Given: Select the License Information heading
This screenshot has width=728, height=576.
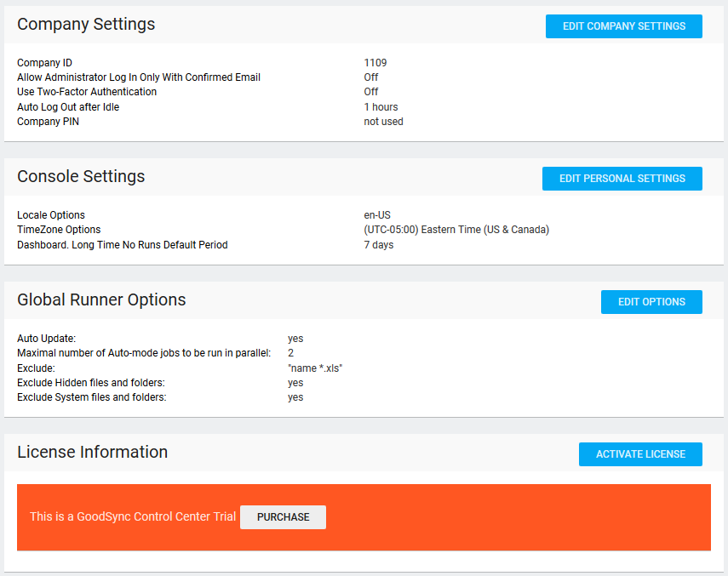Looking at the screenshot, I should [x=92, y=453].
